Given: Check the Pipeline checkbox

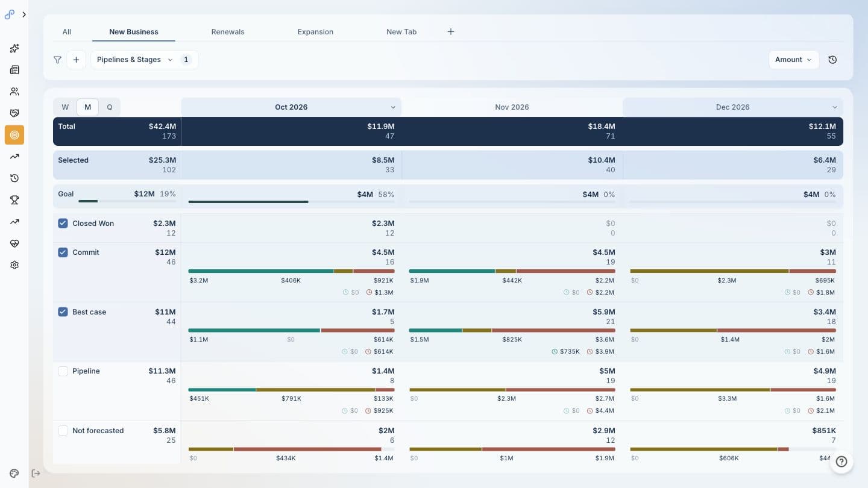Looking at the screenshot, I should 63,371.
